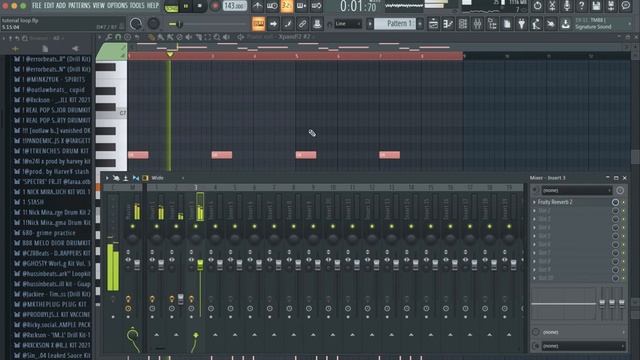Click the red record button
The image size is (640, 360).
[x=215, y=6]
